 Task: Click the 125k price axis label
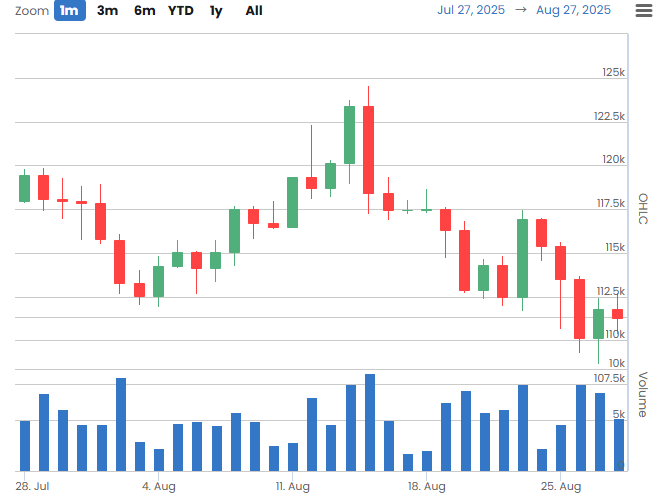[x=613, y=72]
